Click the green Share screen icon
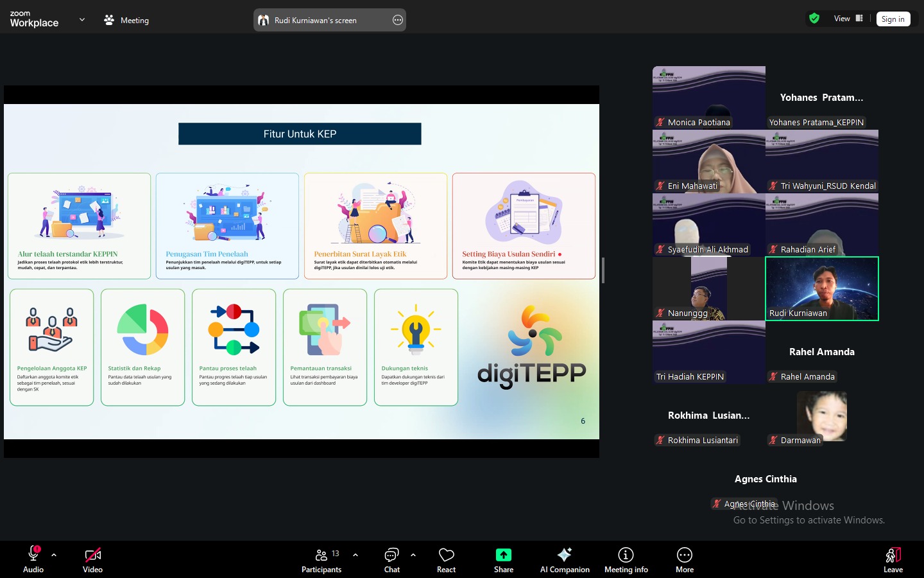The image size is (924, 578). pos(503,555)
